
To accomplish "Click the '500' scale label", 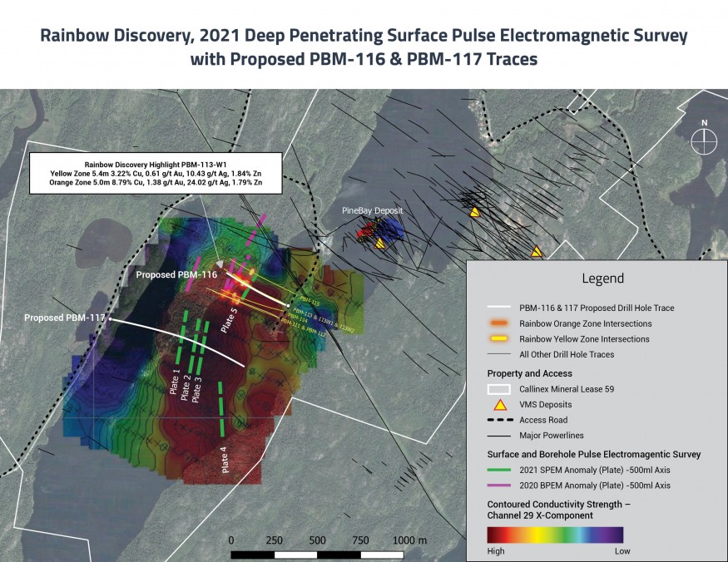I will click(x=317, y=540).
